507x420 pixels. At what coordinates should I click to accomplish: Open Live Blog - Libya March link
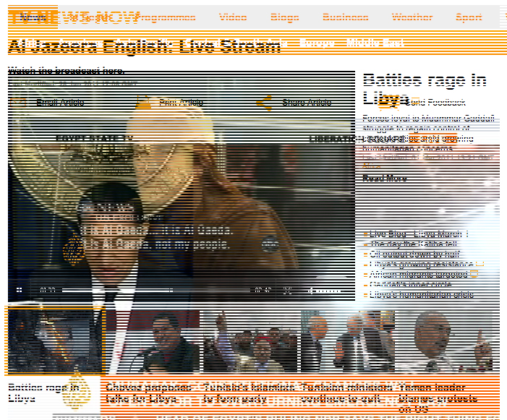419,234
